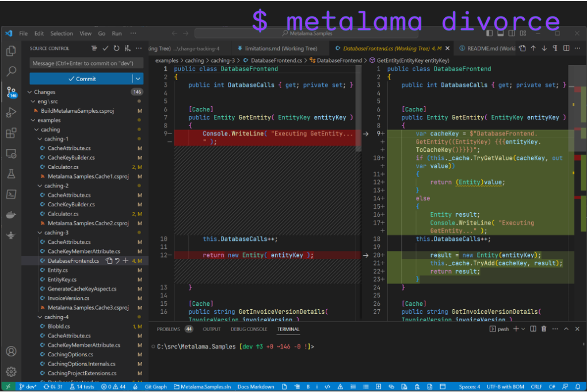Open the Remote Explorer view
This screenshot has width=587, height=392.
[12, 153]
